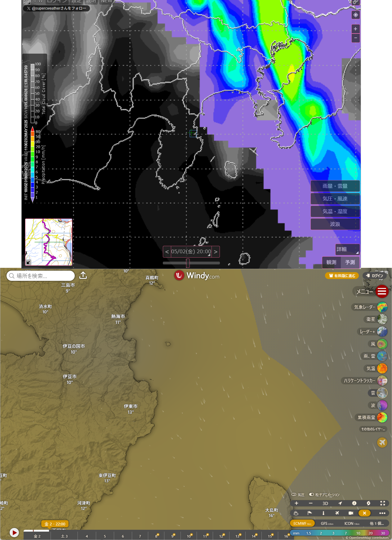Screen dimensions: 392x540
Task: Select 土 3 on Windy timeline
Action: [x=64, y=536]
